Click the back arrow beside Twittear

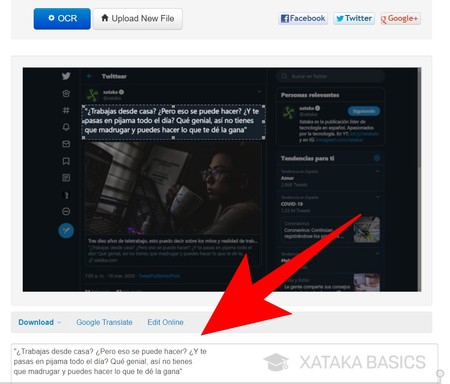(89, 76)
